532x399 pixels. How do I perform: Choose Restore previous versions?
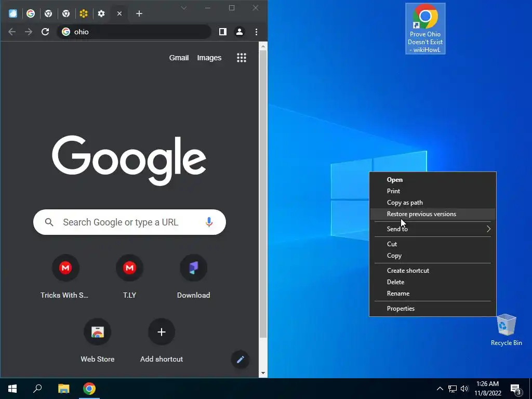(x=433, y=214)
